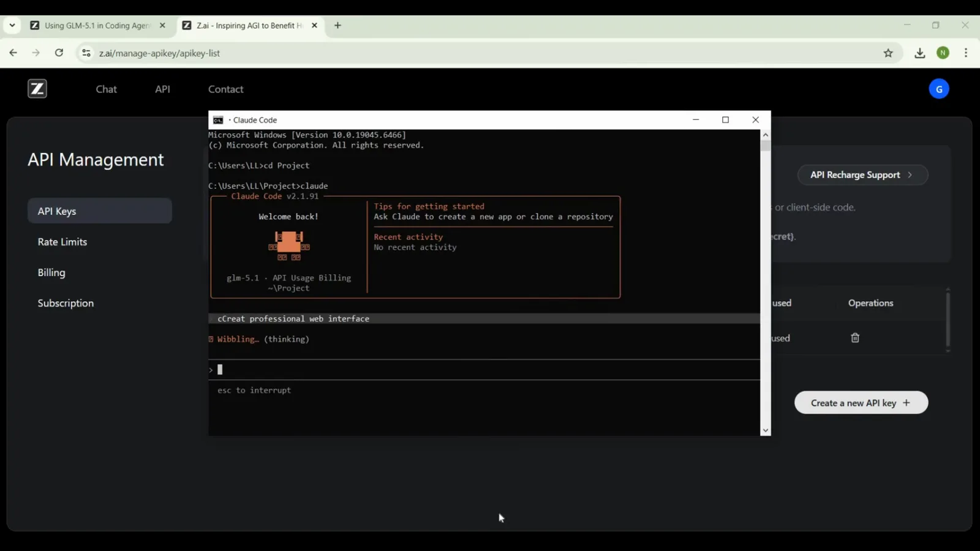Image resolution: width=980 pixels, height=551 pixels.
Task: Click 'cCreat professional web interface' text
Action: click(293, 318)
